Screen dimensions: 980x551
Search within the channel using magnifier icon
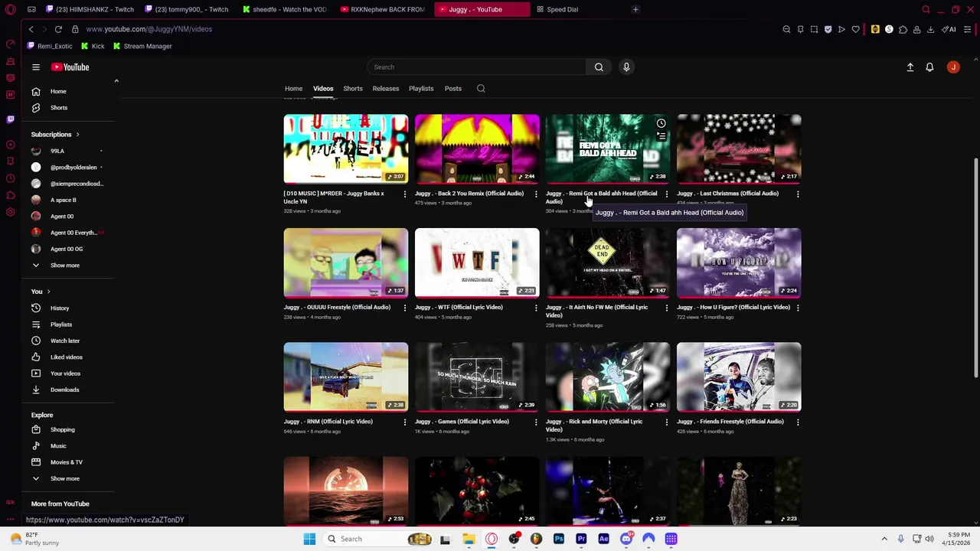pos(481,89)
